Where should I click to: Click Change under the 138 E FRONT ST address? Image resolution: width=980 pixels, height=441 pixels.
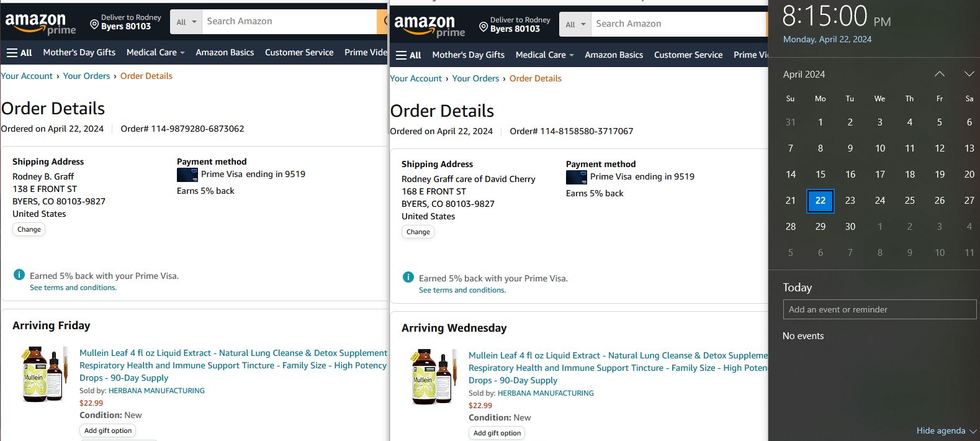(29, 229)
